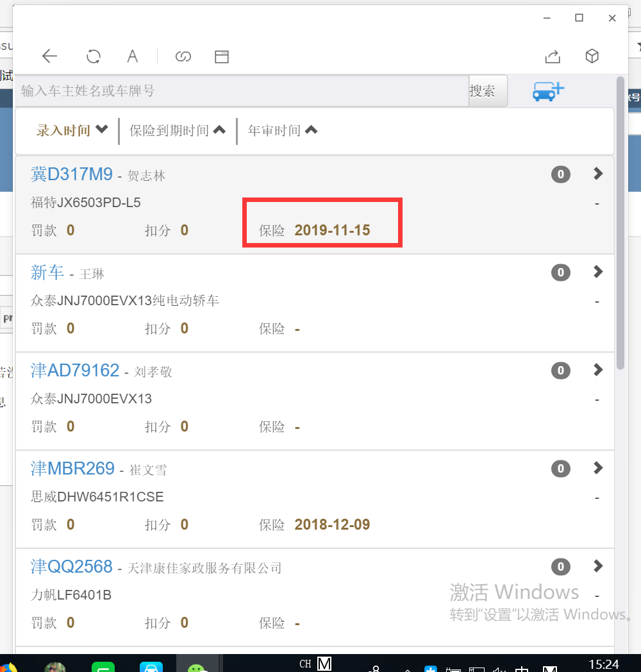Click the window layout icon in toolbar

222,56
